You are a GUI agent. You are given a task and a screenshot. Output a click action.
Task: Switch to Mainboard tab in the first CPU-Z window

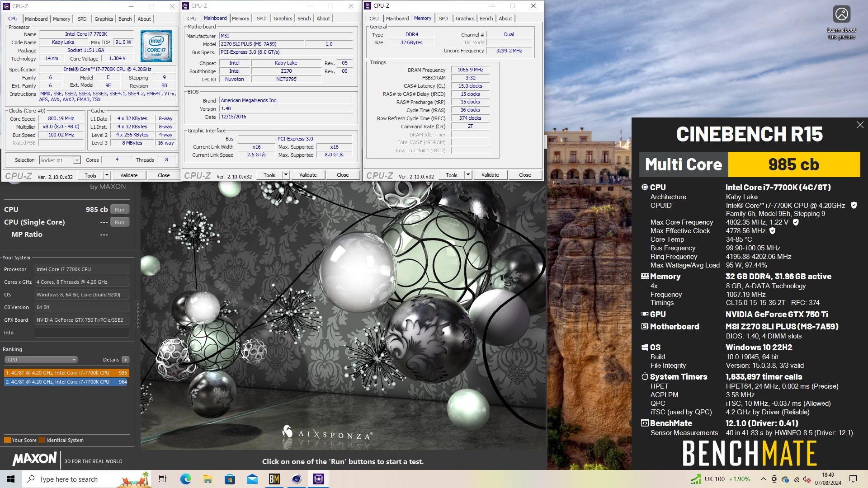[36, 19]
